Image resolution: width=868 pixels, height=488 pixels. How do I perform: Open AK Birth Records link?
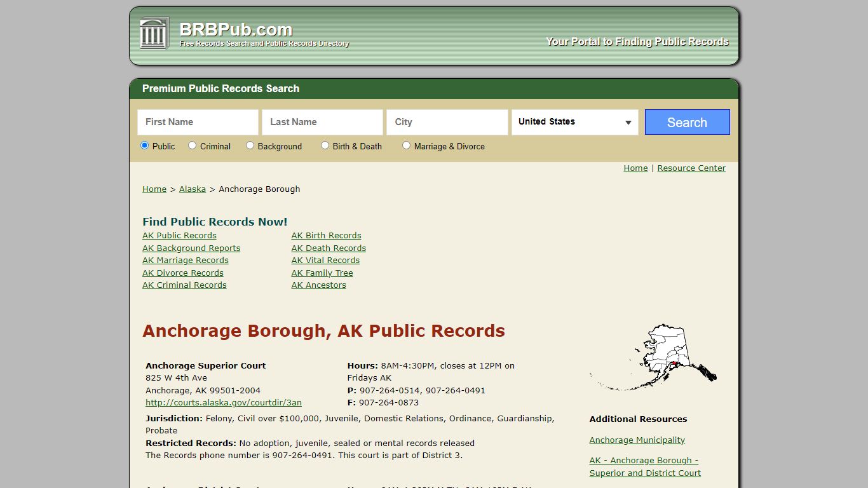pyautogui.click(x=327, y=236)
